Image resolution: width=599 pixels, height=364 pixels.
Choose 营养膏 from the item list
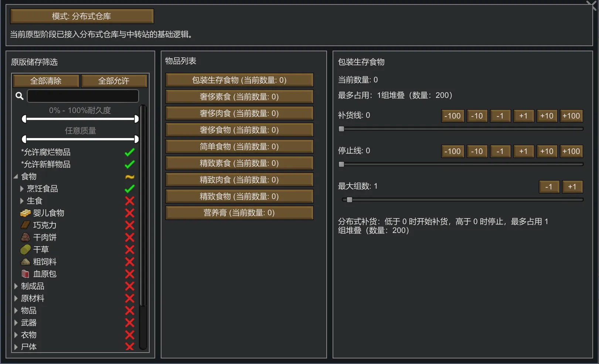point(239,213)
